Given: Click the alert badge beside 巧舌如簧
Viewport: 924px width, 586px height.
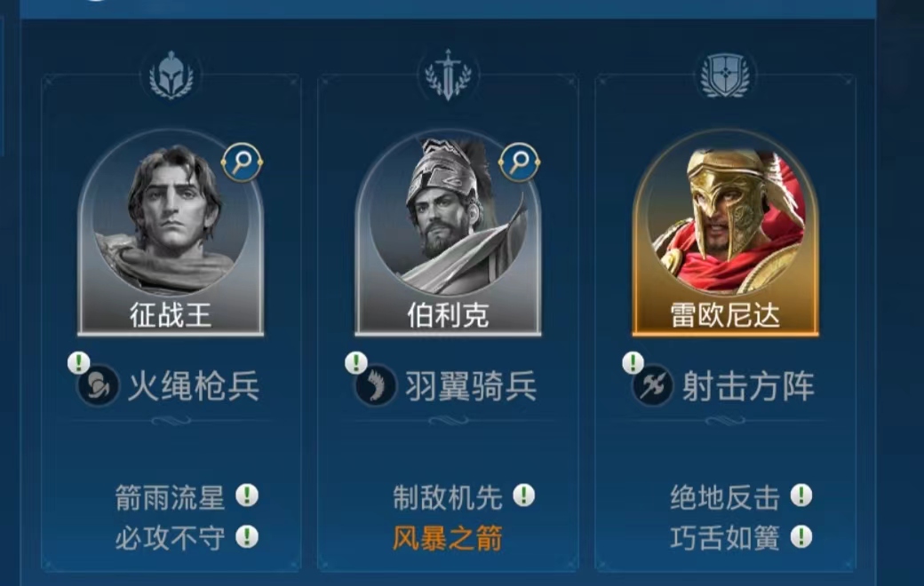Looking at the screenshot, I should [801, 536].
